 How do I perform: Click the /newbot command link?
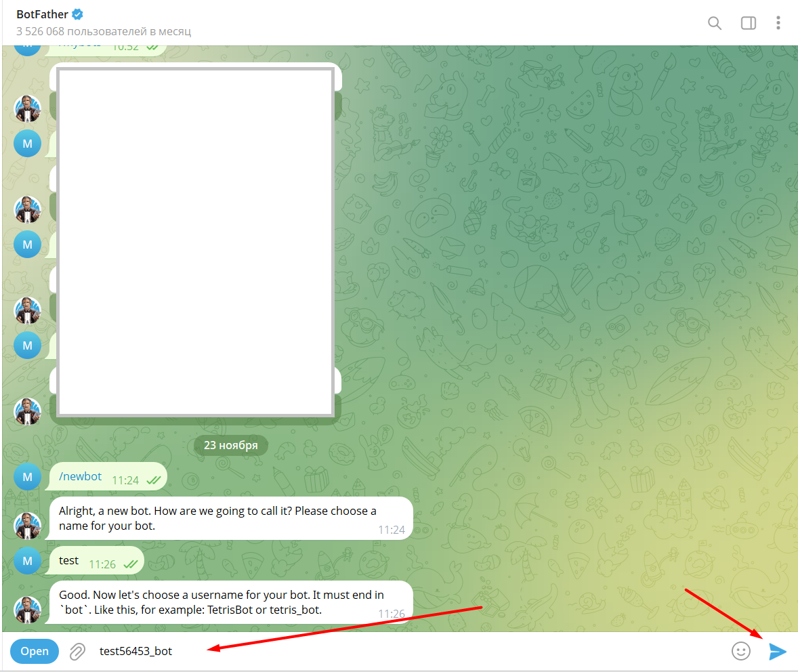pyautogui.click(x=81, y=476)
